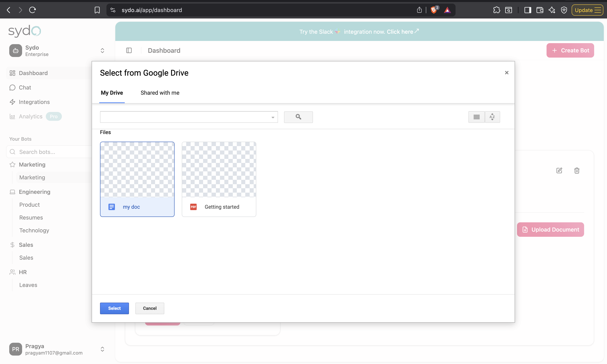
Task: Select Marketing group star icon
Action: click(12, 165)
